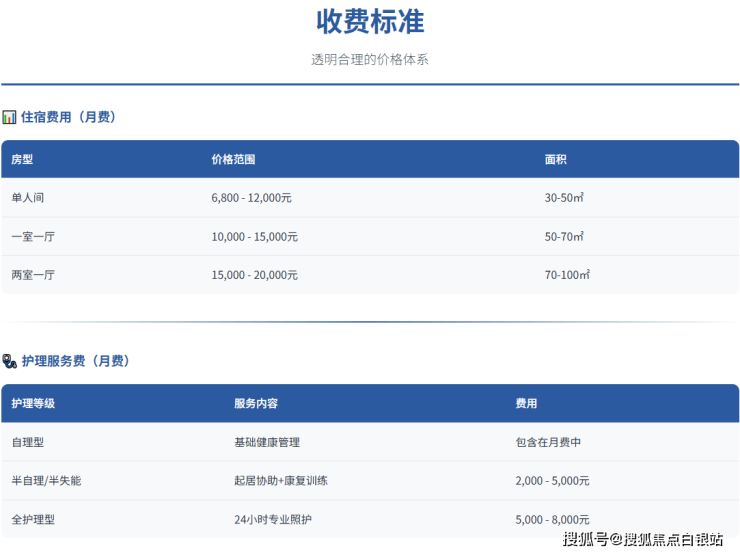Click the 护理等级 column header
Screen dimensions: 740x555
coord(33,403)
